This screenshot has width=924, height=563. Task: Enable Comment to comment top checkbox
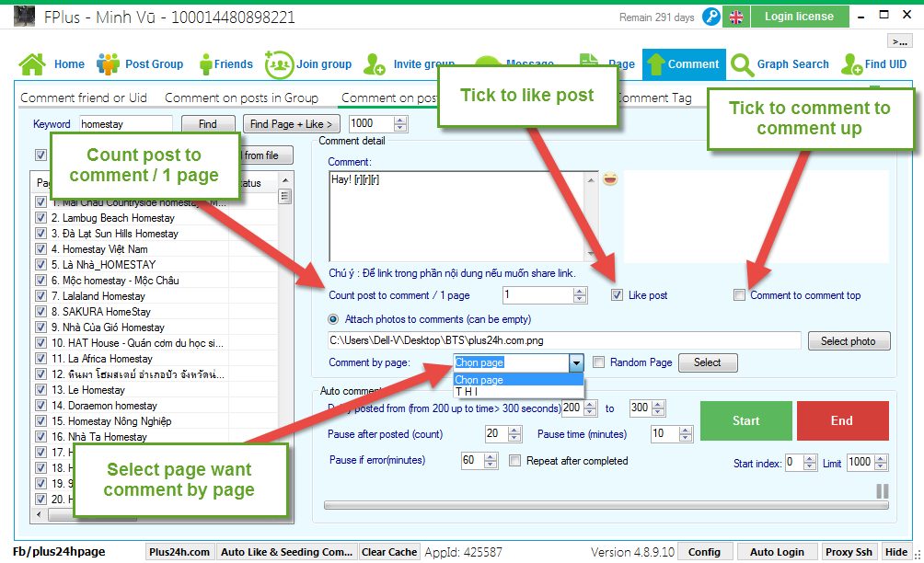tap(739, 295)
